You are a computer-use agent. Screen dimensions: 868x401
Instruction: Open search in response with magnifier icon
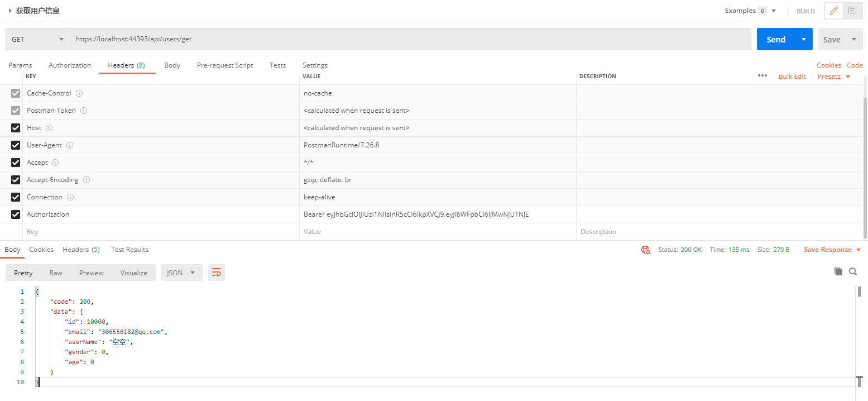[853, 271]
